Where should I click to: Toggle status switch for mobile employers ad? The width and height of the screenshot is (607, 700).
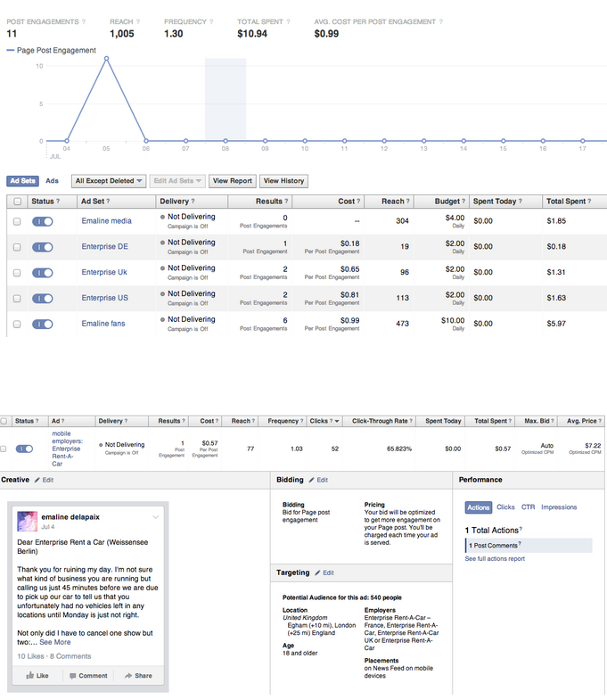pos(24,449)
